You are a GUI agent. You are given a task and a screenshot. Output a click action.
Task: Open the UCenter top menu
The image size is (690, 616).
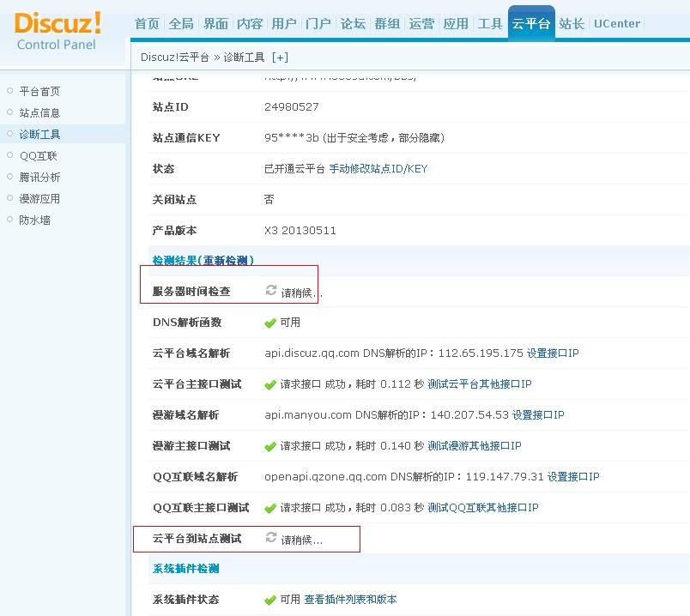point(617,23)
